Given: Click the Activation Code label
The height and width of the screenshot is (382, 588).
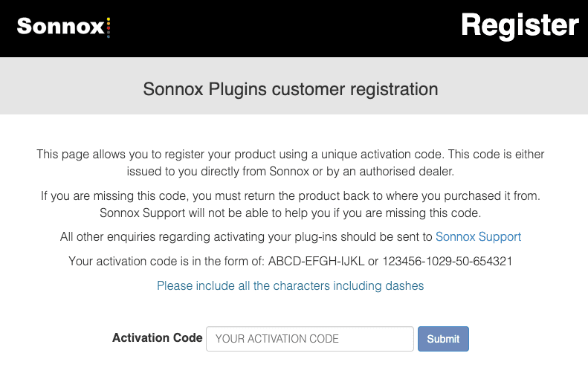Looking at the screenshot, I should tap(158, 337).
